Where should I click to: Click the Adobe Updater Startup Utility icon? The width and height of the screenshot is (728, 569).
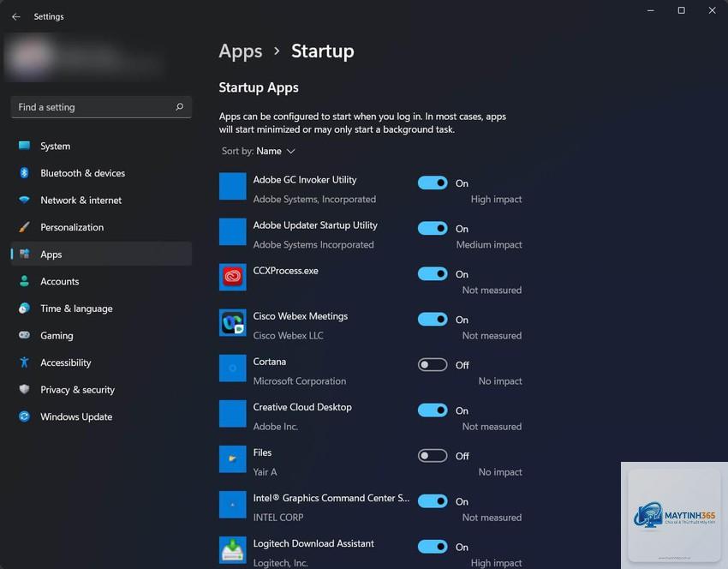(233, 231)
